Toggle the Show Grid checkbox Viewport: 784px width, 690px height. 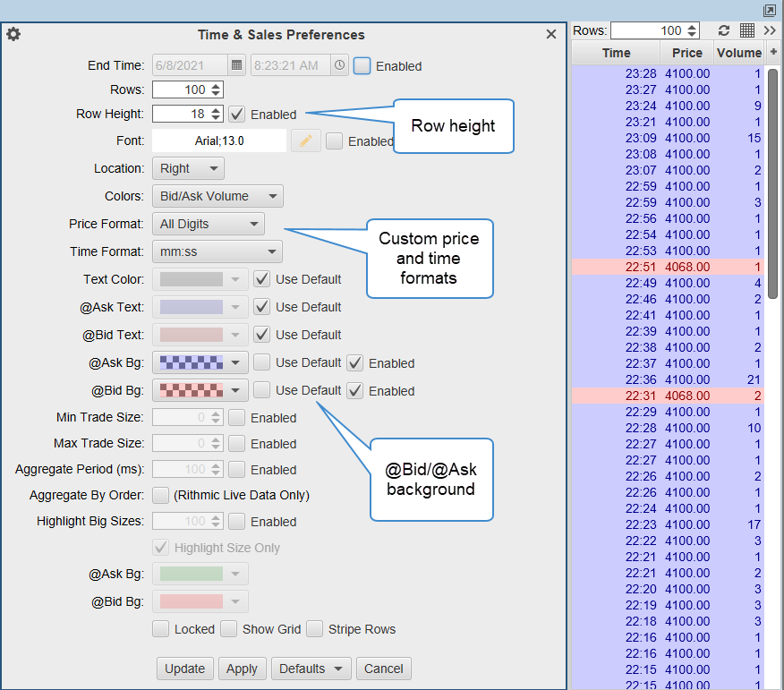pos(229,629)
